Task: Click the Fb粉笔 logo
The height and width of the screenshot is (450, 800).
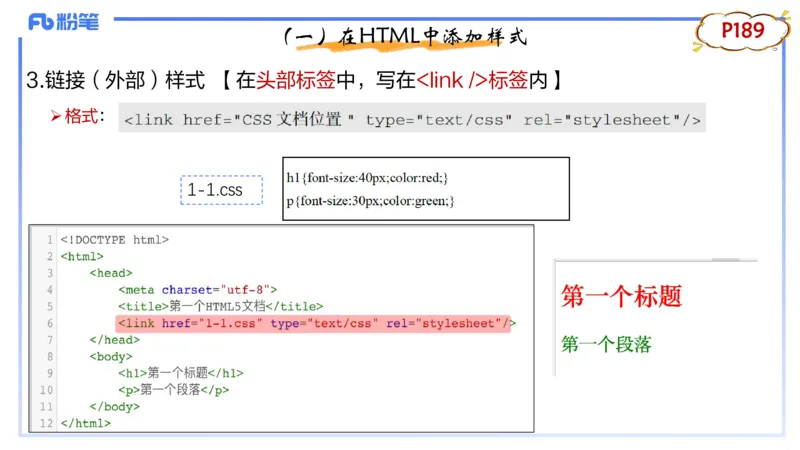Action: click(x=63, y=22)
